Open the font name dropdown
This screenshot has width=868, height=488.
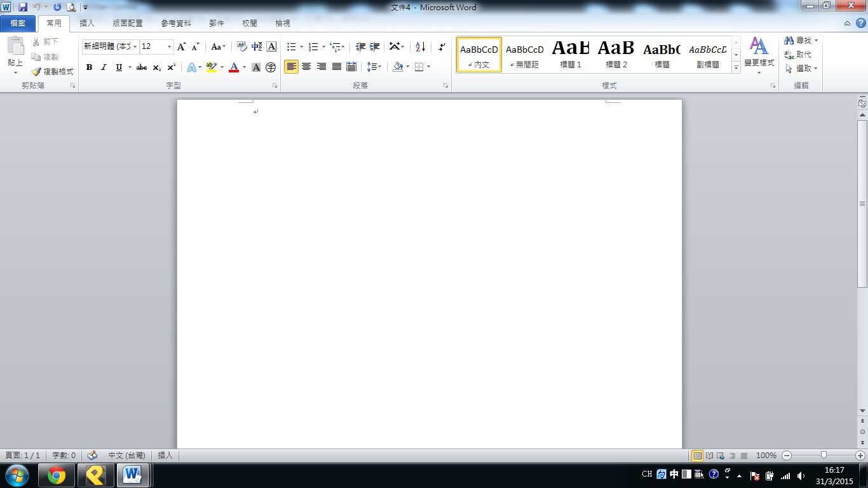135,46
